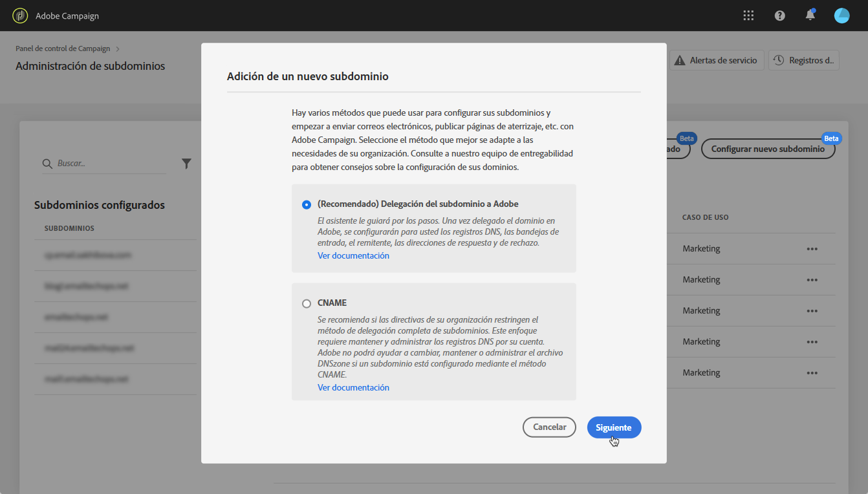
Task: Open more actions for fifth Marketing row
Action: pyautogui.click(x=812, y=373)
